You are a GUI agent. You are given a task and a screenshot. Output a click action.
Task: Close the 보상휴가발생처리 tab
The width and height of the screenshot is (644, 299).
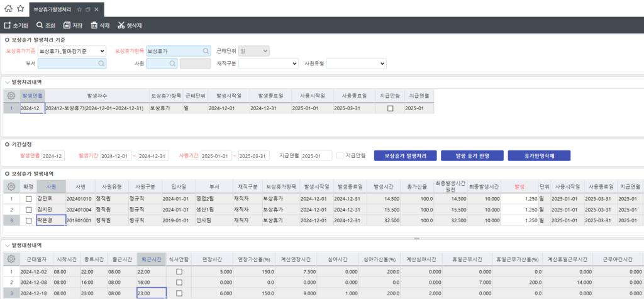[96, 9]
